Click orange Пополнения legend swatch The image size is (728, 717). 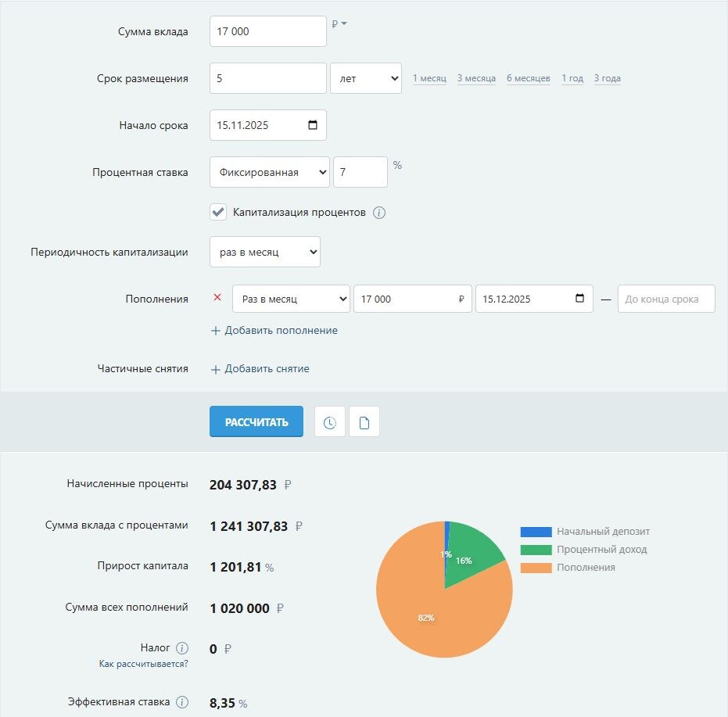click(536, 568)
